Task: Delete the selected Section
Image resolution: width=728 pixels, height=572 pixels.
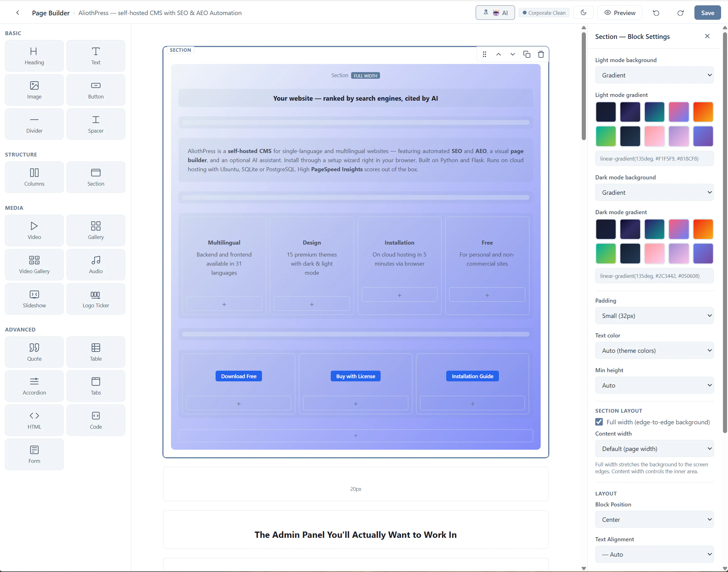Action: pyautogui.click(x=540, y=54)
